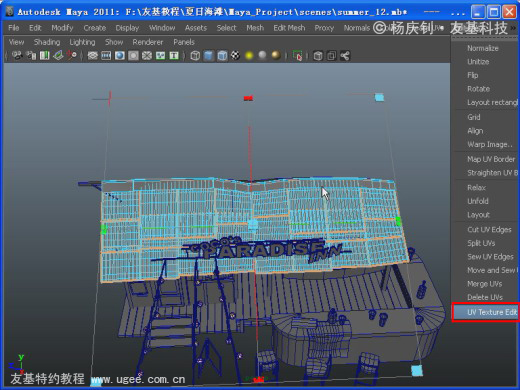Screen dimensions: 520x390
Task: Toggle the Safe Action overlay icon
Action: [x=161, y=55]
